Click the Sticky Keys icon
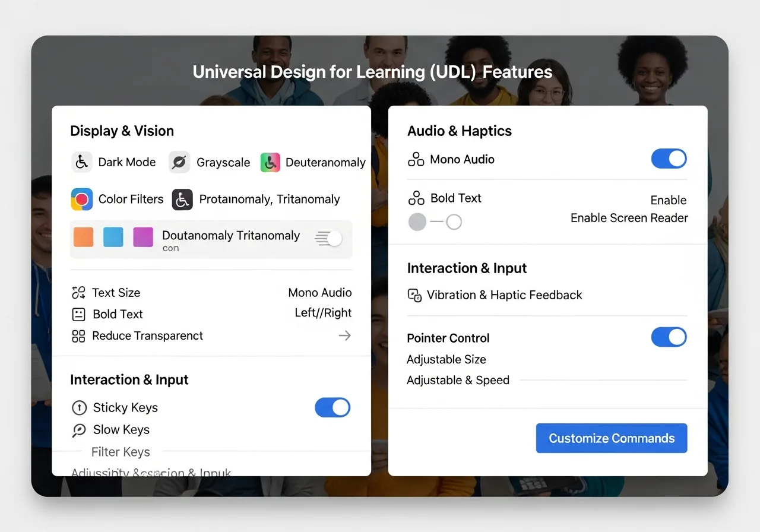The height and width of the screenshot is (532, 760). [x=79, y=408]
